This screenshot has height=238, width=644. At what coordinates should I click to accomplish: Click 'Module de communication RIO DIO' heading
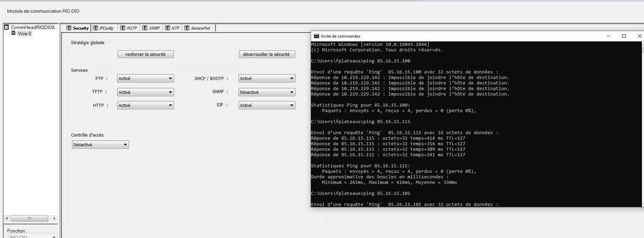point(43,11)
